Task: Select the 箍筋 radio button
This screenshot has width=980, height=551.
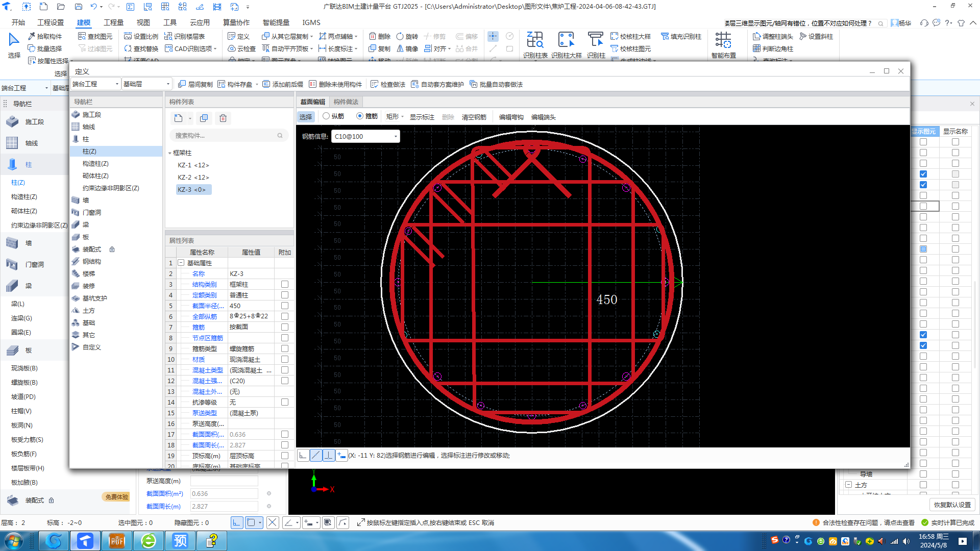Action: click(x=360, y=116)
